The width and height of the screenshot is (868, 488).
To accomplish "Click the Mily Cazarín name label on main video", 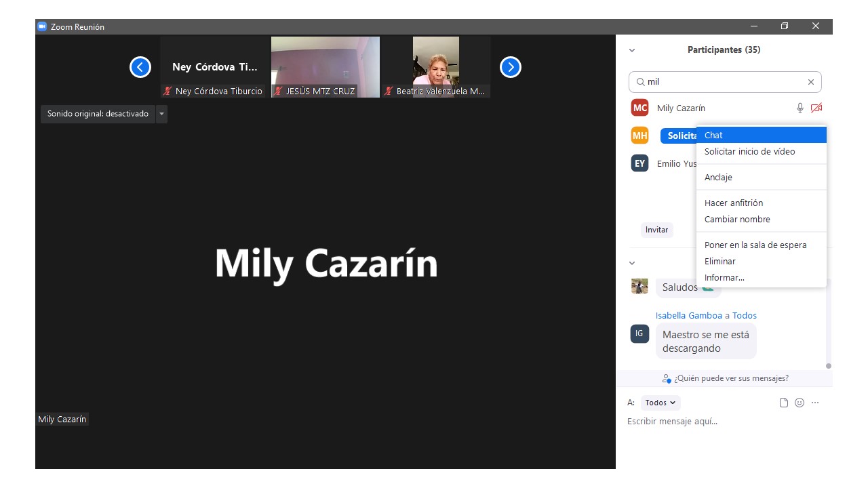I will pyautogui.click(x=62, y=420).
